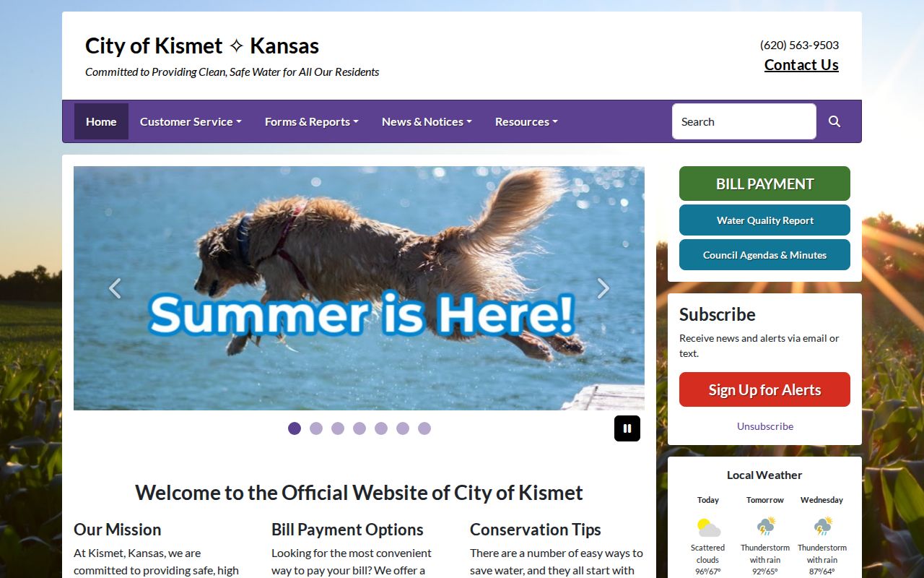
Task: Click the City of Kismet Kansas title
Action: (x=202, y=46)
